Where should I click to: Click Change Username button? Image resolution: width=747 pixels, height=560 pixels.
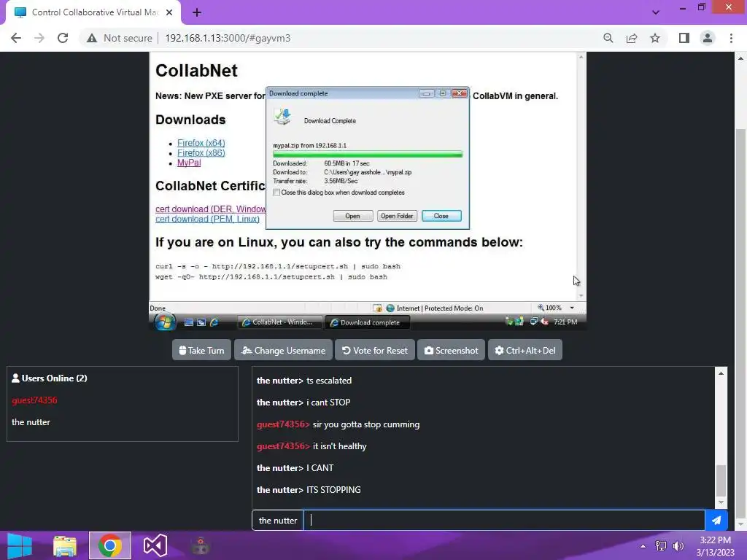point(284,351)
